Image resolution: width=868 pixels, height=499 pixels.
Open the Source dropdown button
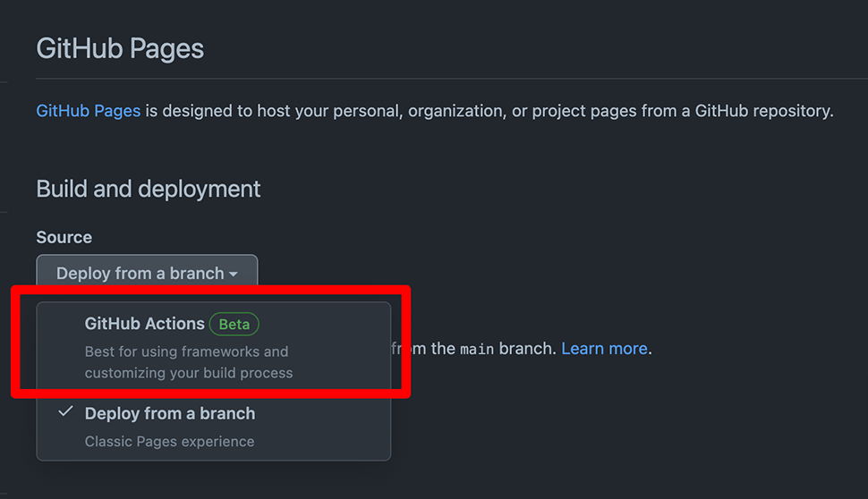click(x=147, y=273)
